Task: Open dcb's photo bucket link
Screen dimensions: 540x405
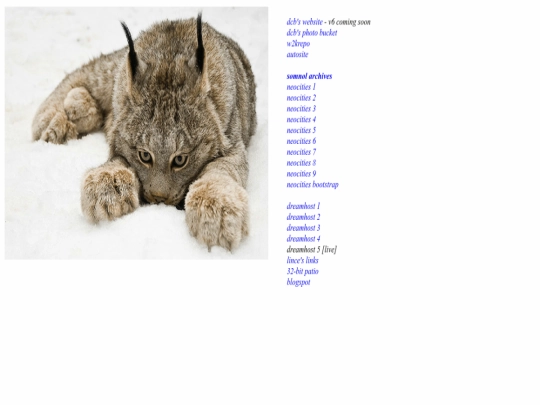Action: click(x=312, y=33)
